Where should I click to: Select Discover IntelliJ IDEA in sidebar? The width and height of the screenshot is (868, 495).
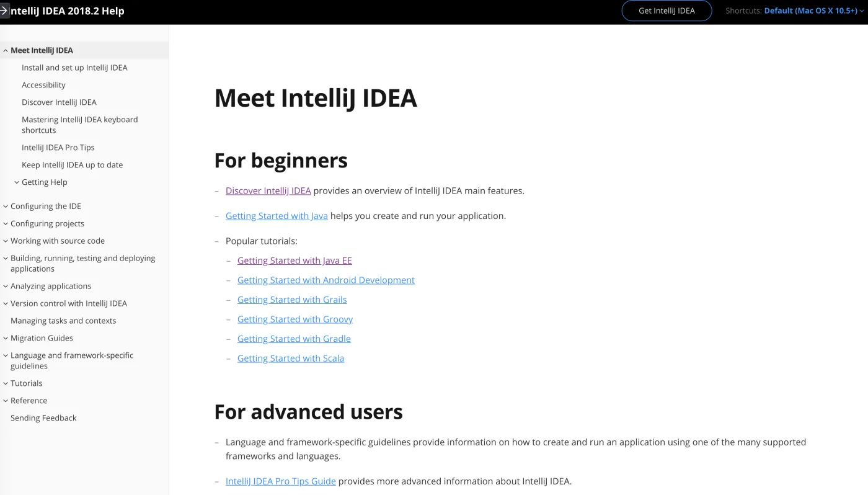(x=59, y=102)
